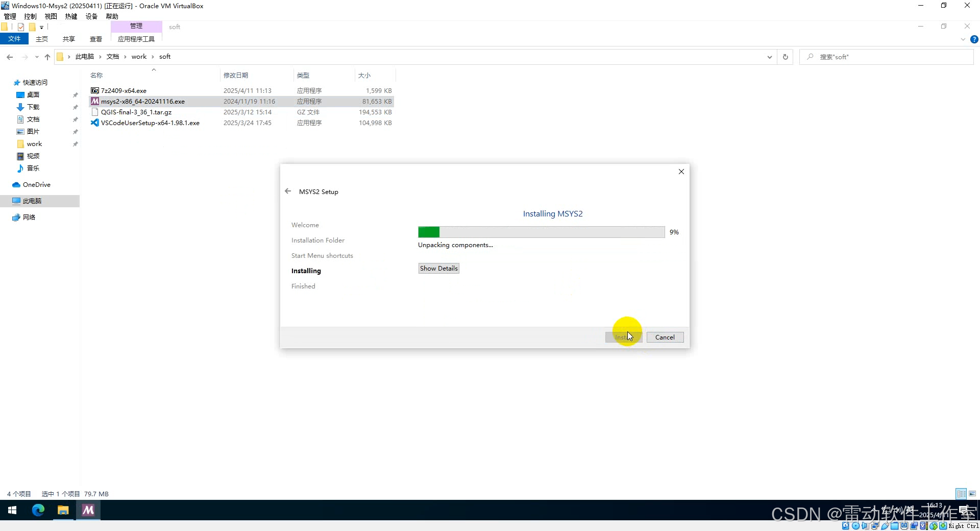Open the 应用程序工具 ribbon tab

(136, 39)
